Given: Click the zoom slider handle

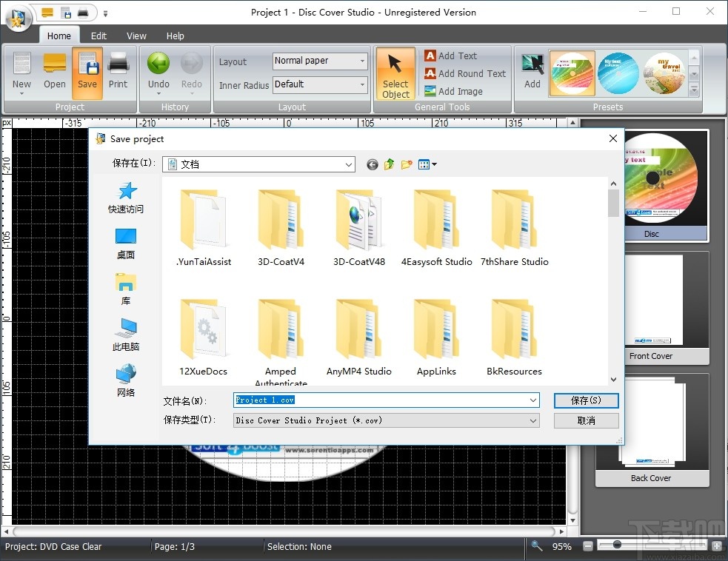Looking at the screenshot, I should point(617,546).
